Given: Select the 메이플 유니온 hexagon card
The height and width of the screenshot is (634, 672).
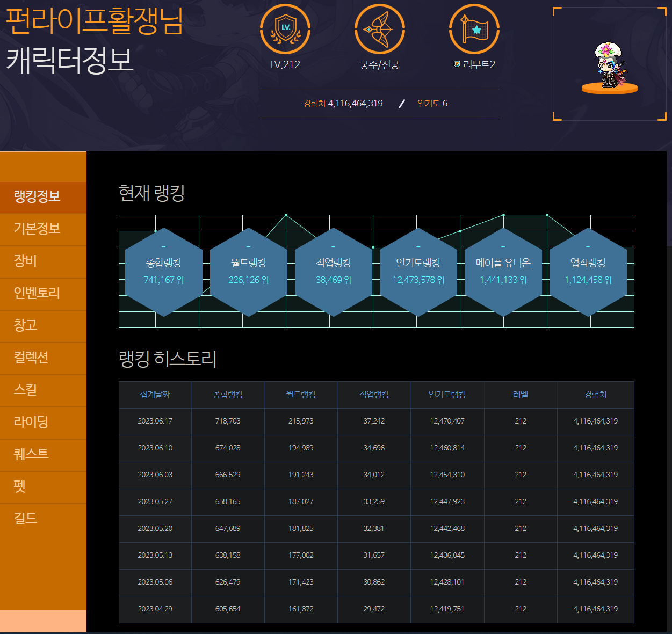Looking at the screenshot, I should tap(503, 272).
